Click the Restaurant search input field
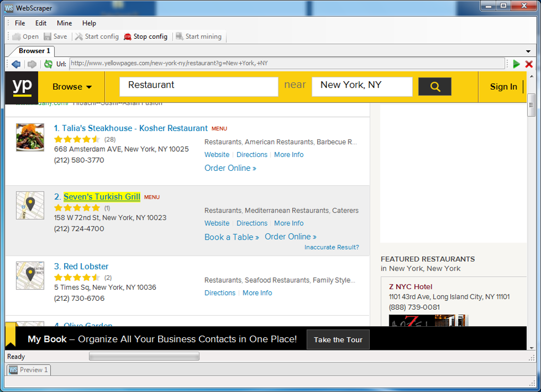541x392 pixels. (199, 86)
